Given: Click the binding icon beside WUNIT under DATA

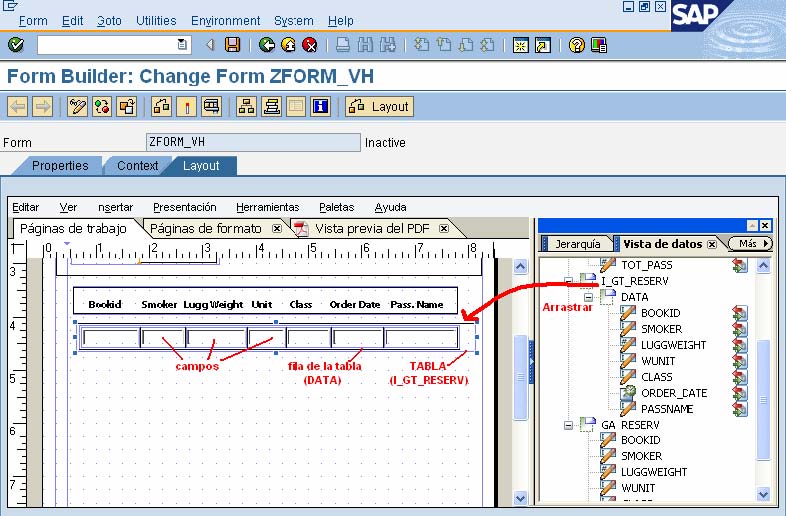Looking at the screenshot, I should point(739,361).
